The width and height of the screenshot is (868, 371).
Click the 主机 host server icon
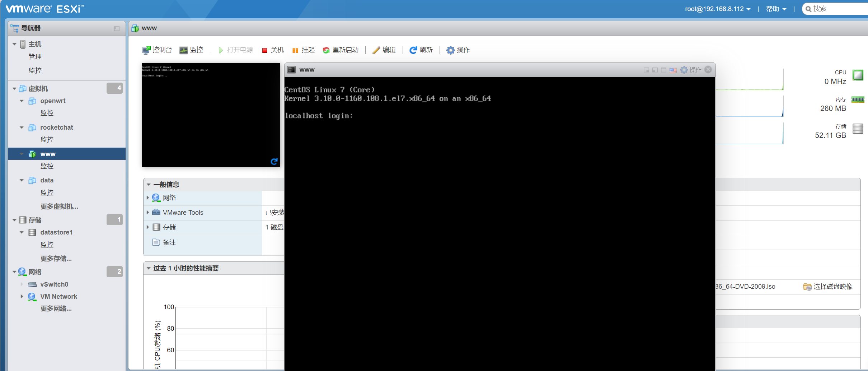tap(23, 44)
